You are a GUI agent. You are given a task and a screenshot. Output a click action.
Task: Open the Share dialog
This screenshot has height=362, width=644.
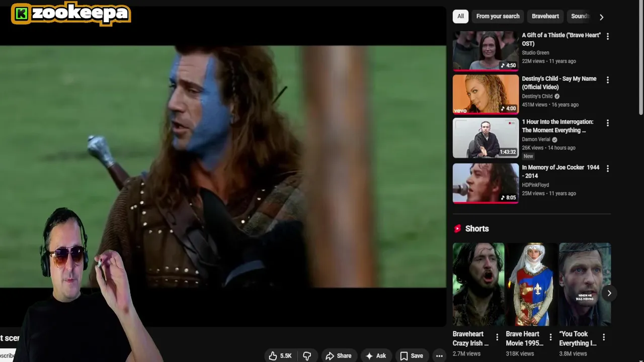(x=339, y=355)
